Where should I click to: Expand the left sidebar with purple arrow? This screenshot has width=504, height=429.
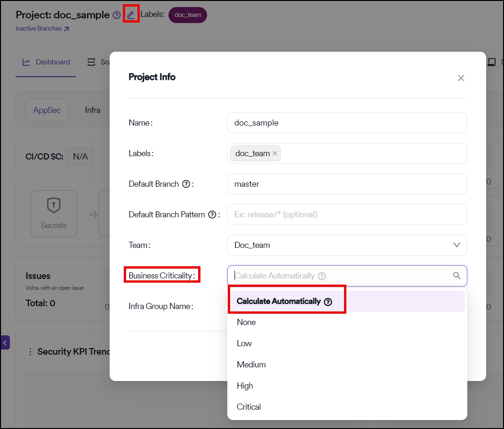[x=5, y=342]
